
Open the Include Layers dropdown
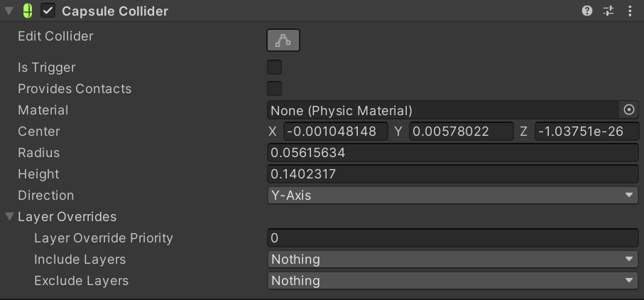pos(453,259)
